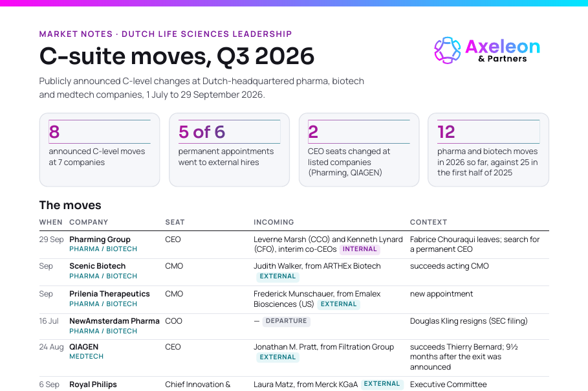
Task: Click the 'The moves' section heading
Action: click(x=70, y=205)
